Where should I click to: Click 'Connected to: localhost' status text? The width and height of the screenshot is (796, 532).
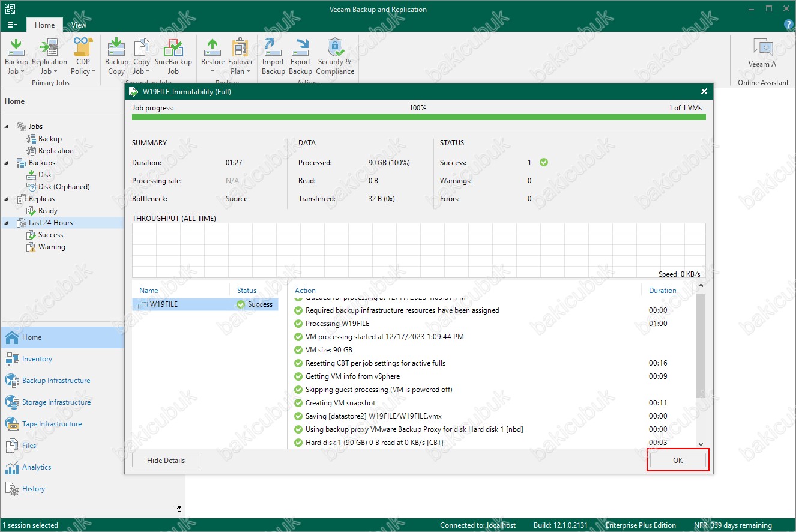(x=478, y=525)
